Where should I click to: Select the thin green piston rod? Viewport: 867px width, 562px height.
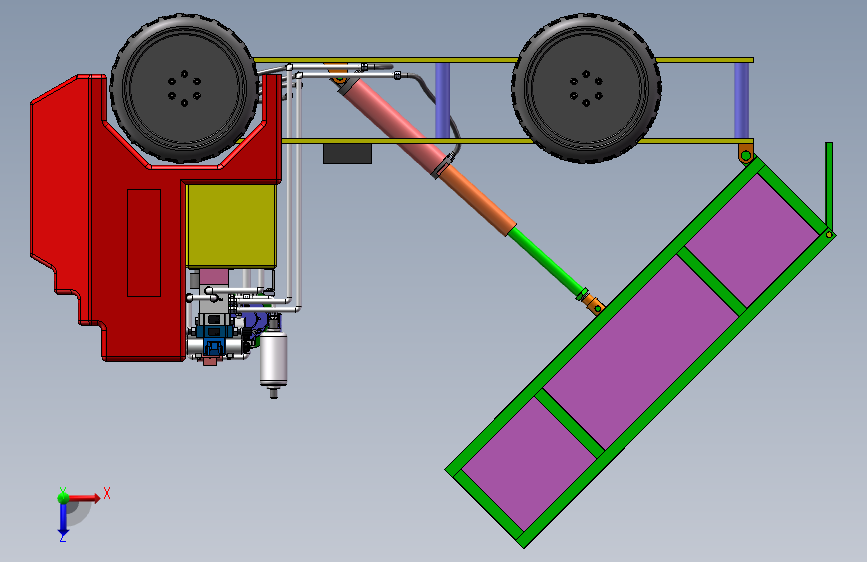pos(546,261)
